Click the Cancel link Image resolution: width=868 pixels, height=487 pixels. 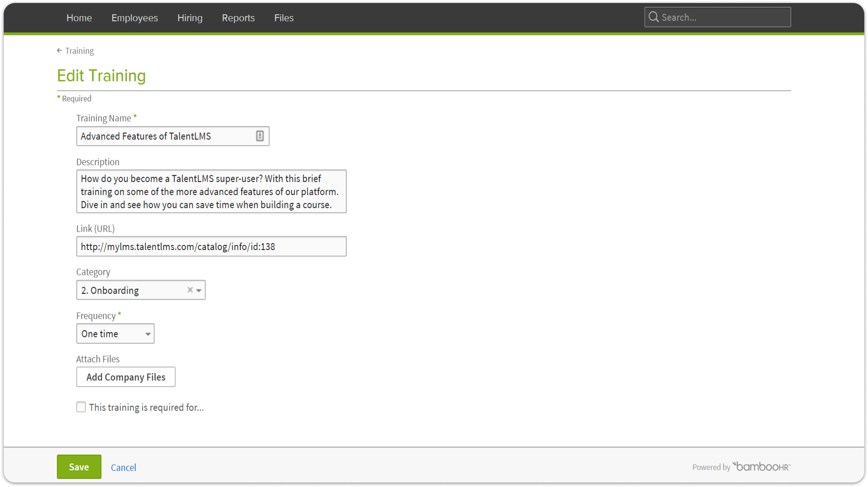pos(123,467)
